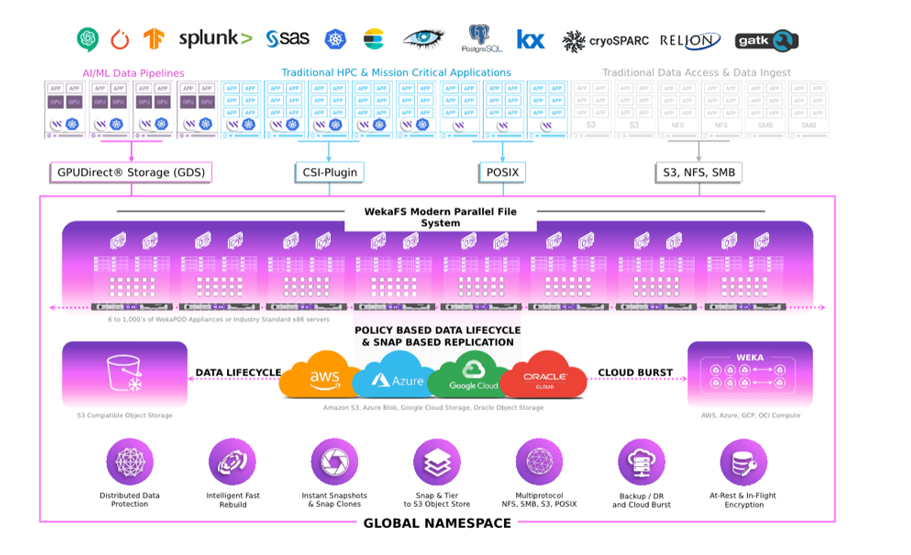Click the green OpenAI ChatGPT logo
911x555 pixels.
88,39
